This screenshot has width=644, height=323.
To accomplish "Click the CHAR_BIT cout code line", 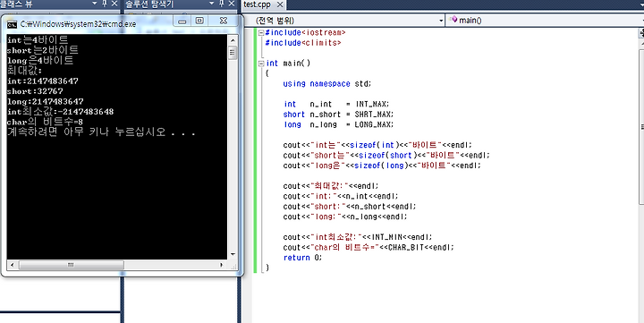I will pyautogui.click(x=369, y=247).
